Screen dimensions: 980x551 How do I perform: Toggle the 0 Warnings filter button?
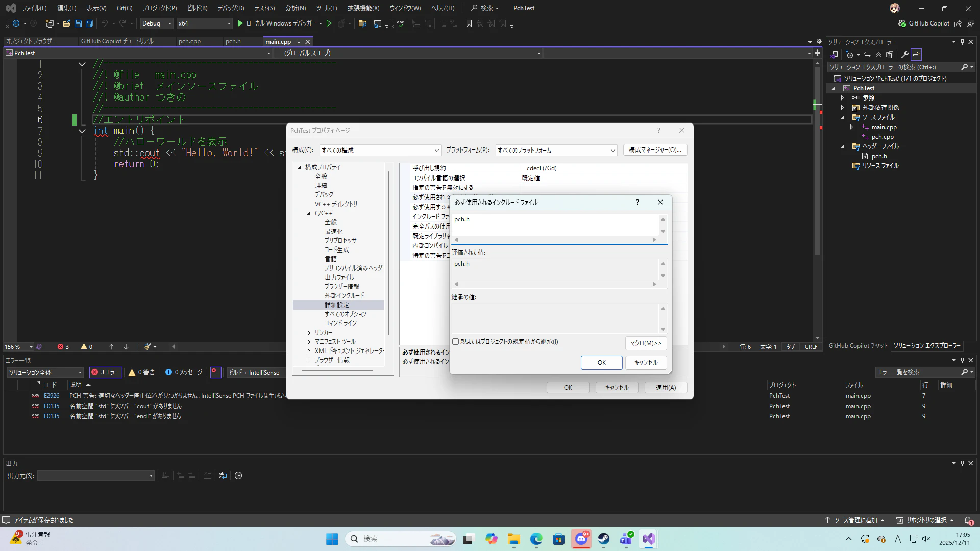[142, 372]
